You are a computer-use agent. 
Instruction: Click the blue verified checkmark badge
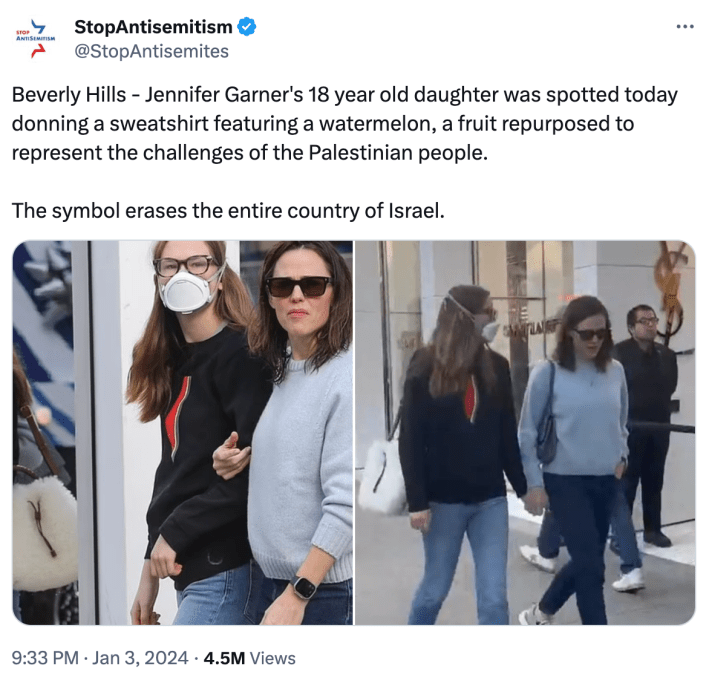[x=247, y=27]
